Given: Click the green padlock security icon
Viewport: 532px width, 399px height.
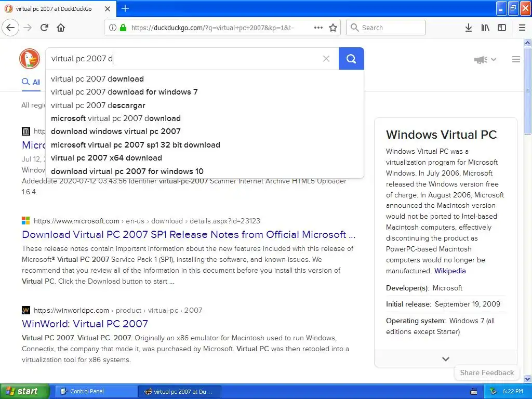Looking at the screenshot, I should (x=123, y=28).
